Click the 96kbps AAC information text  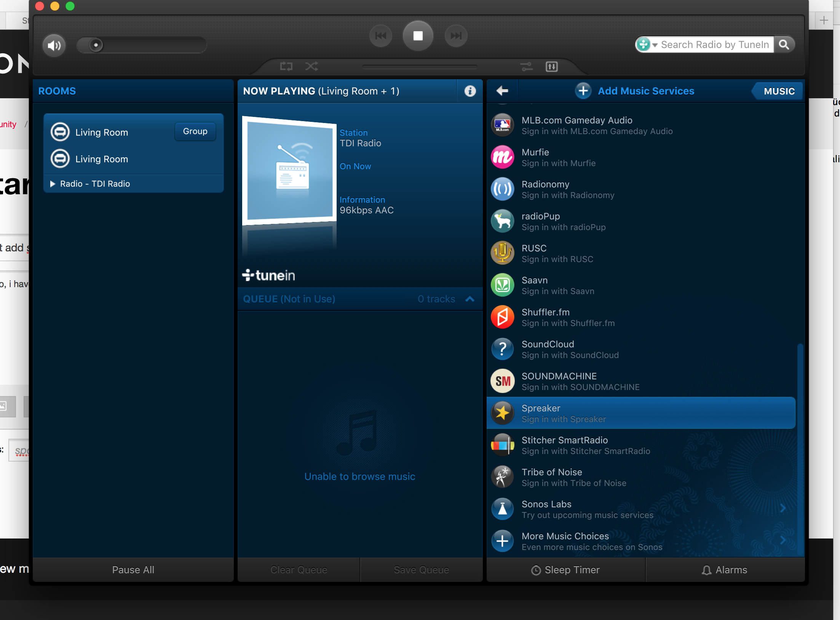[x=366, y=210]
